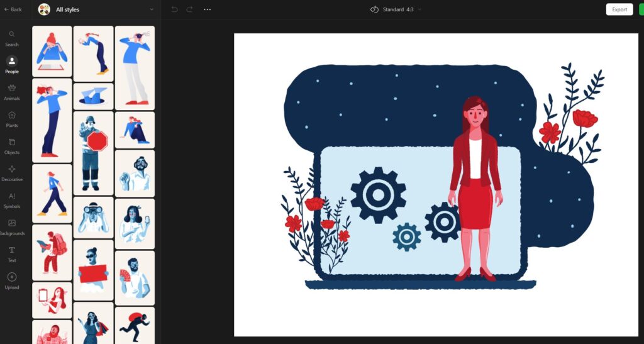Select the woman in red suit on canvas
This screenshot has width=644, height=344.
pyautogui.click(x=475, y=186)
